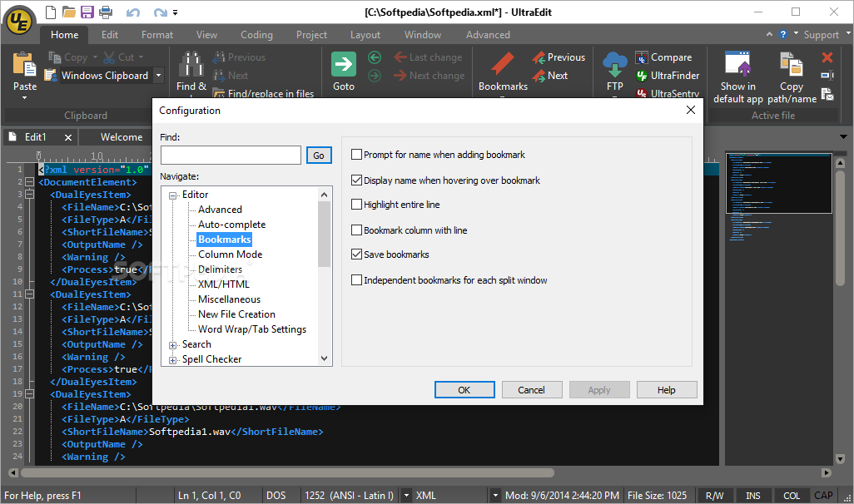The height and width of the screenshot is (504, 854).
Task: Click OK in Configuration dialog
Action: tap(464, 390)
